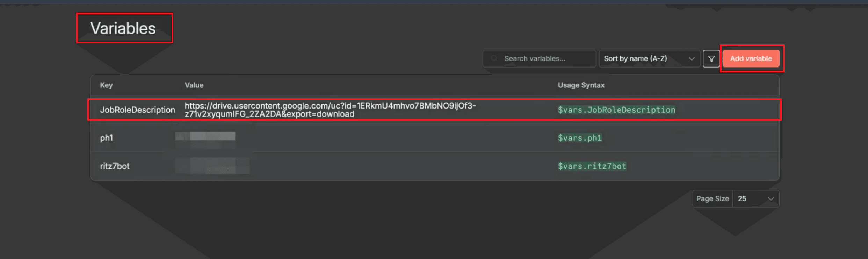Click the blurred value of ritz7bot
Screen dimensions: 868x259
coord(212,166)
